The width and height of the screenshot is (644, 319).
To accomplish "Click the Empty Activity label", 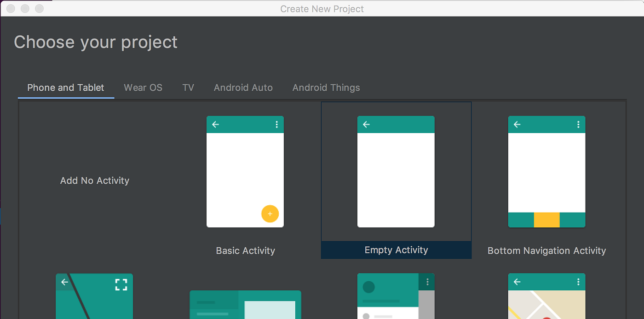I will [396, 250].
